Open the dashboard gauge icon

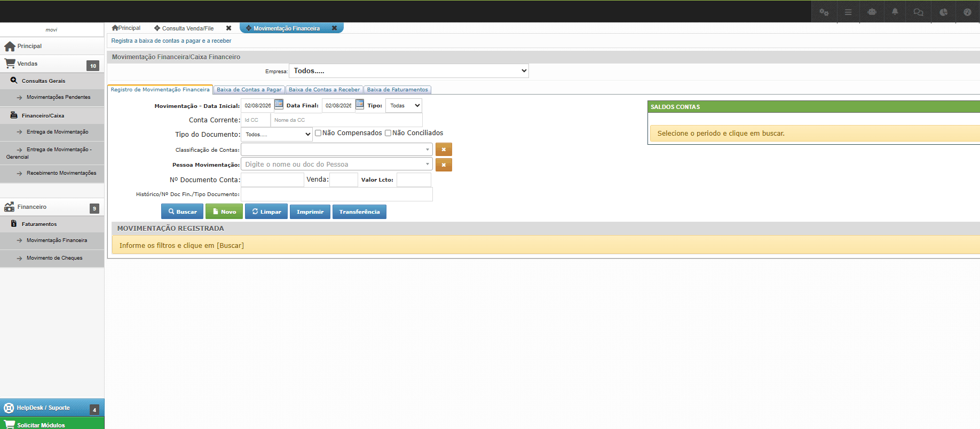pyautogui.click(x=967, y=12)
